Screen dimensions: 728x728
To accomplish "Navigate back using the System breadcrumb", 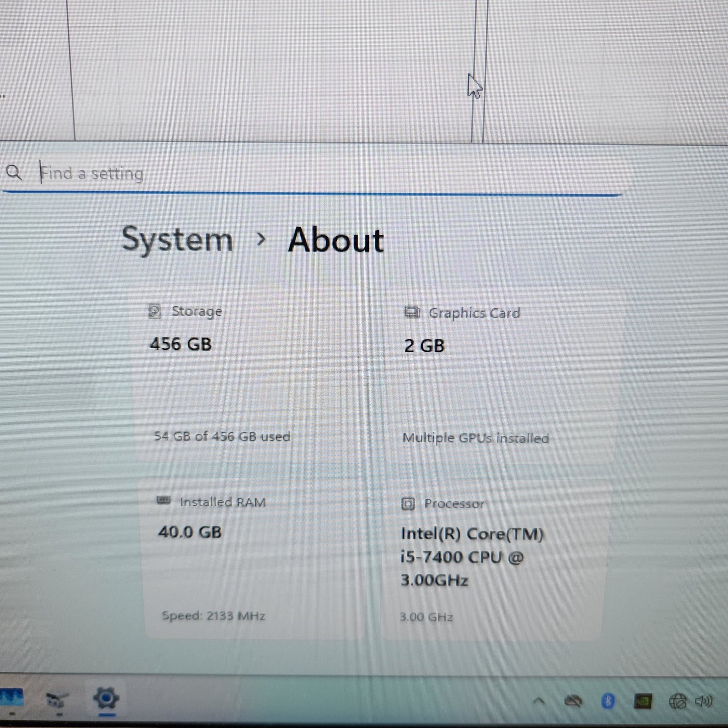I will click(177, 239).
